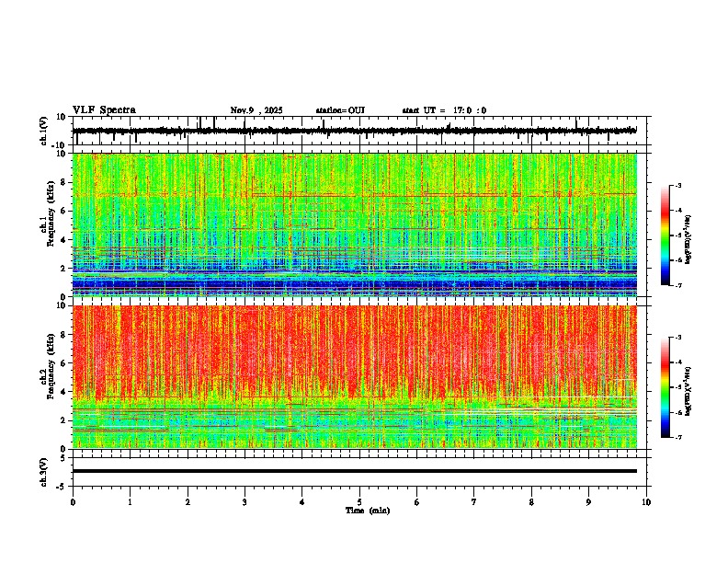Click the ch.1 spectrogram color bar
This screenshot has width=728, height=563.
click(665, 236)
